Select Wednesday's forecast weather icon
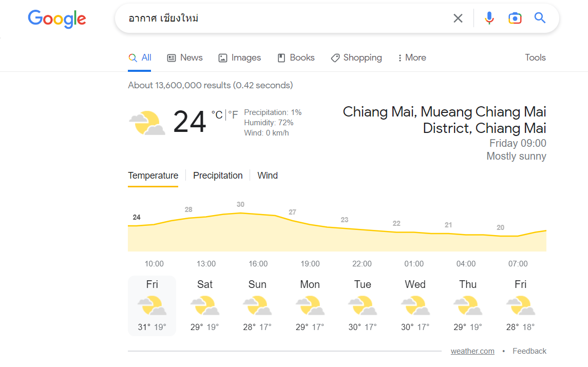The height and width of the screenshot is (367, 588). 415,305
